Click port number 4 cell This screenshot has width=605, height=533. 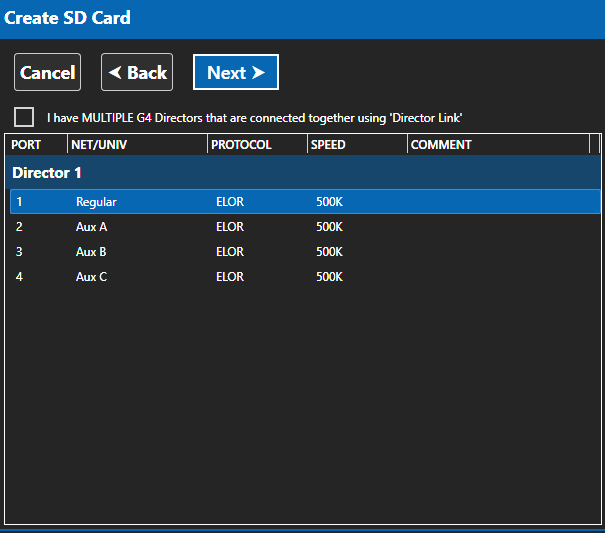pyautogui.click(x=19, y=277)
